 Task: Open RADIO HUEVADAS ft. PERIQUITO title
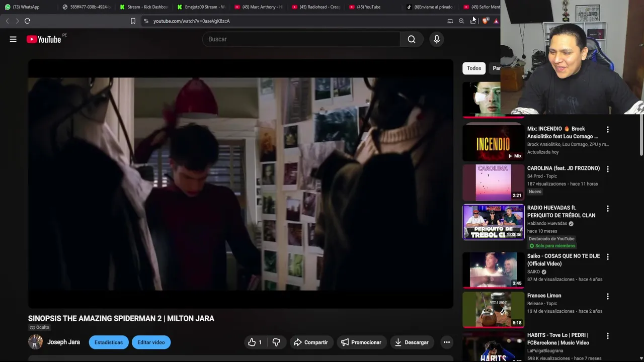[x=561, y=211]
